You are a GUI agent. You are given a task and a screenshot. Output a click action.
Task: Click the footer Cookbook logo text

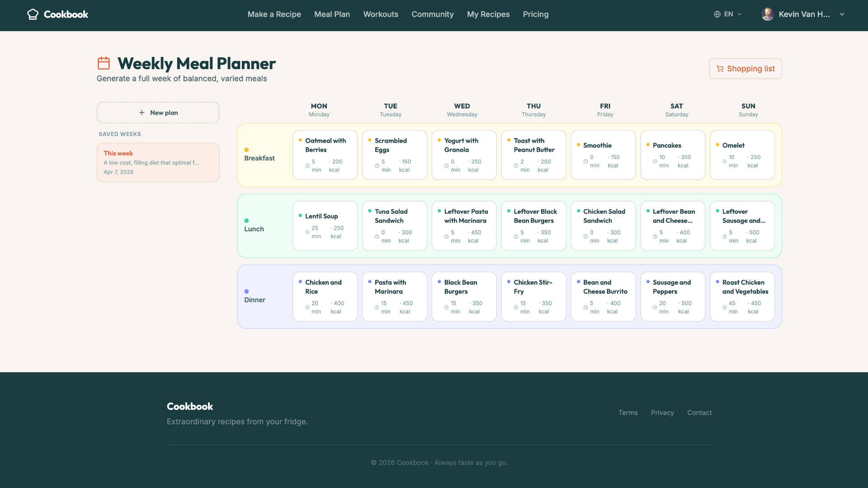[x=190, y=406]
